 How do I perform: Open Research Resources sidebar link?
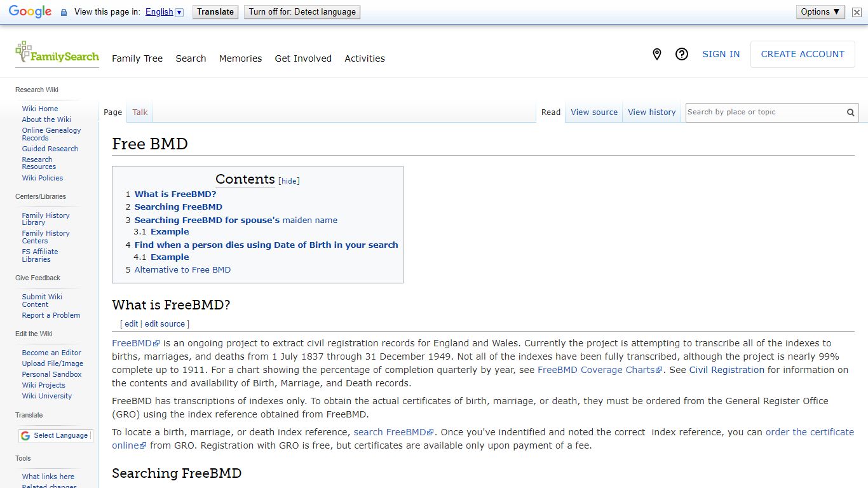point(39,163)
